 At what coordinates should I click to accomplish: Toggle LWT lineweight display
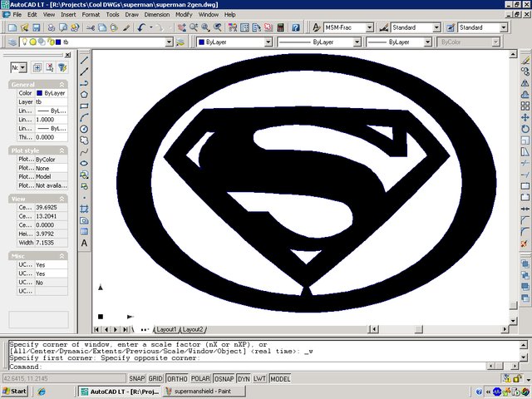[259, 378]
